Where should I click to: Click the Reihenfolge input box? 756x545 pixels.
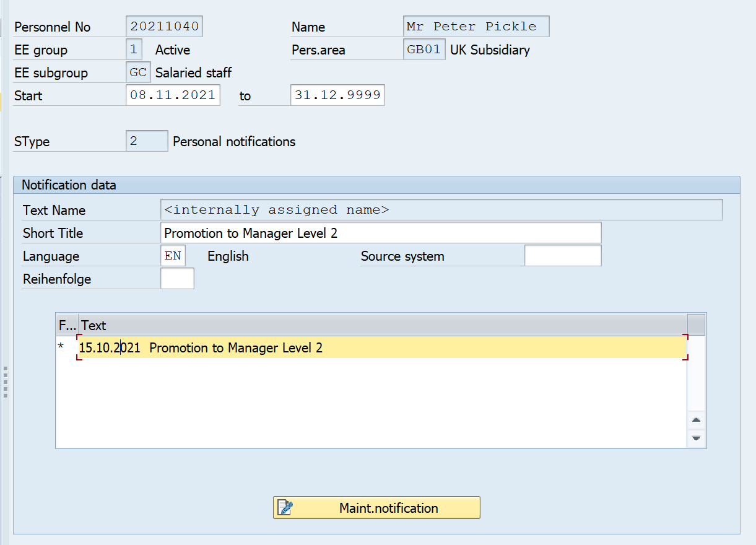(177, 279)
